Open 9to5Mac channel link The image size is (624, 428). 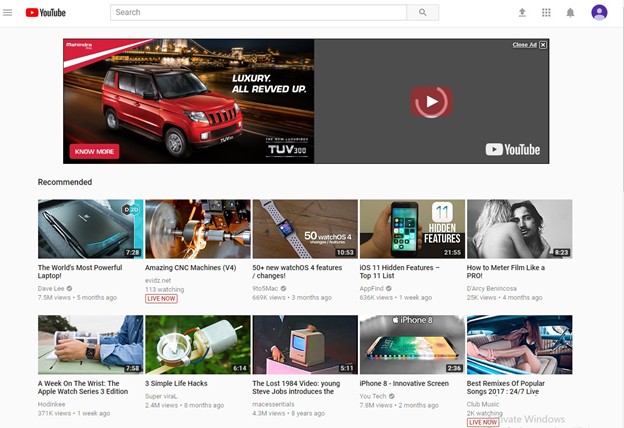tap(265, 288)
